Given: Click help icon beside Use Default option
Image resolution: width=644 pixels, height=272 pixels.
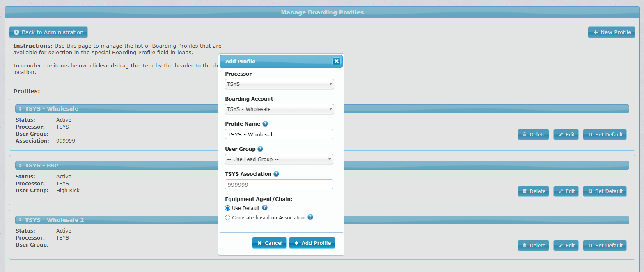Looking at the screenshot, I should pyautogui.click(x=265, y=208).
